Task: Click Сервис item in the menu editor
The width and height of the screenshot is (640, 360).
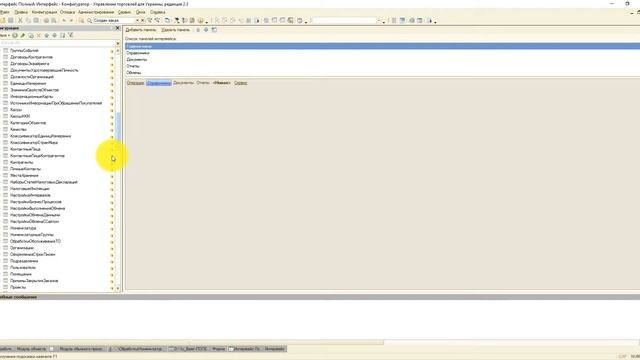Action: [240, 83]
